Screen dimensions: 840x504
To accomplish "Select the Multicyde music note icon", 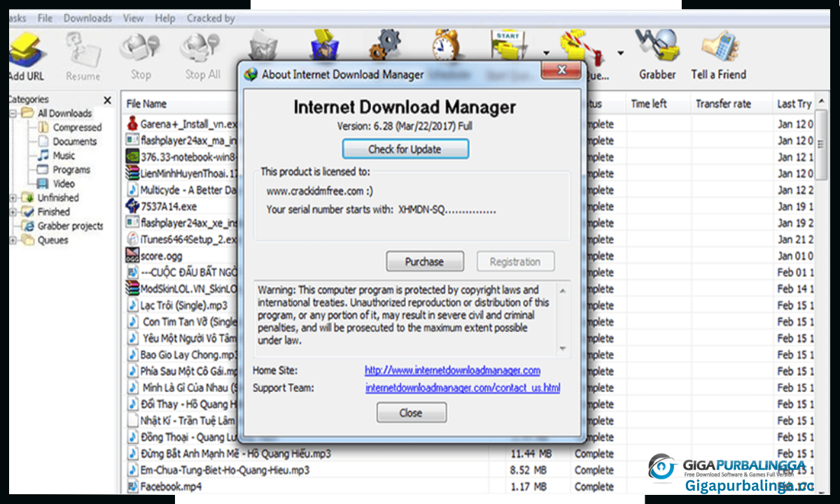I will (x=132, y=190).
